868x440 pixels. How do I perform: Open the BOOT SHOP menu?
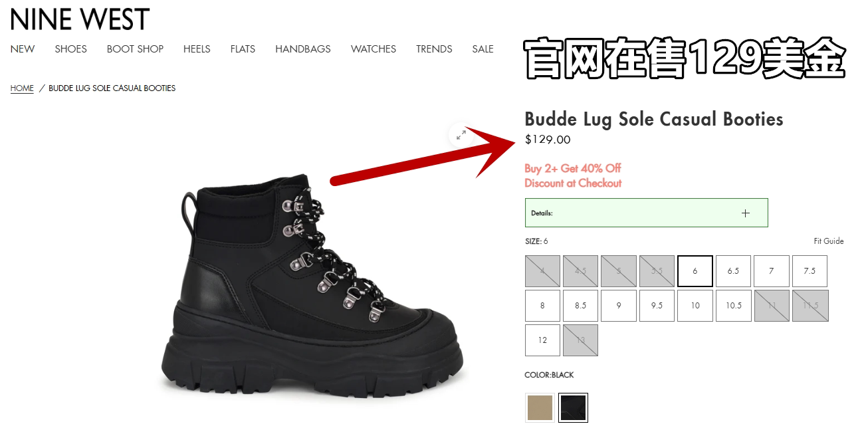click(135, 49)
